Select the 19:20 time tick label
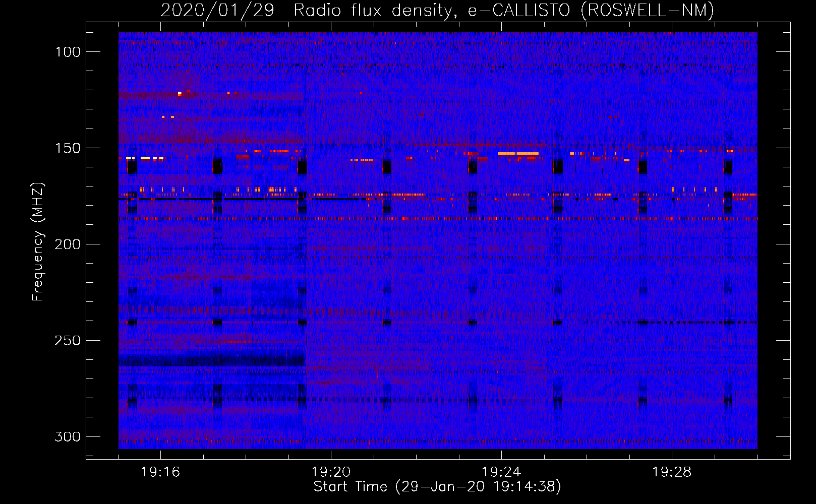Viewport: 816px width, 504px height. pyautogui.click(x=331, y=472)
